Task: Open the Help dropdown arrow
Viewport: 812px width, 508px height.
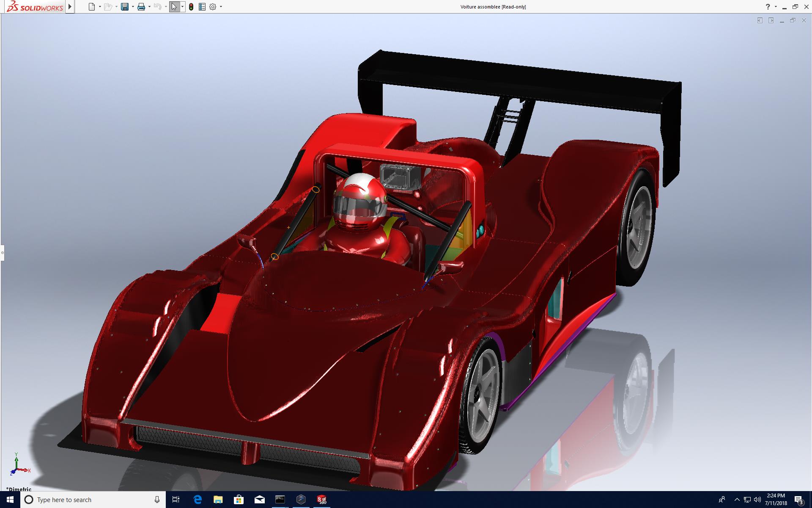Action: [776, 7]
